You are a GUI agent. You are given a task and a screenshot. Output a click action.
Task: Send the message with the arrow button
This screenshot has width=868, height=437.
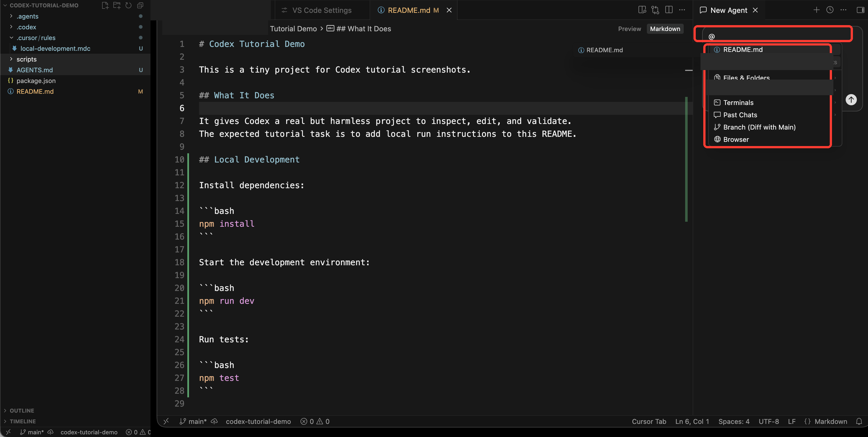851,99
